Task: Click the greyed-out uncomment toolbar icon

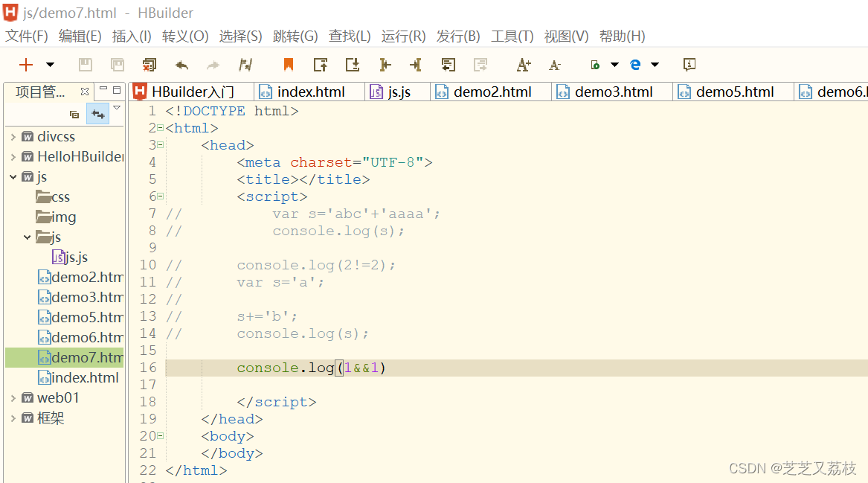Action: [480, 65]
